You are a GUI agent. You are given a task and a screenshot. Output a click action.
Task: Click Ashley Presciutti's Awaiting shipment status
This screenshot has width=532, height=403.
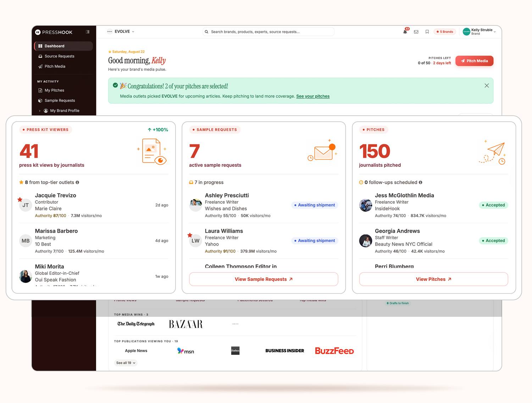click(x=315, y=205)
